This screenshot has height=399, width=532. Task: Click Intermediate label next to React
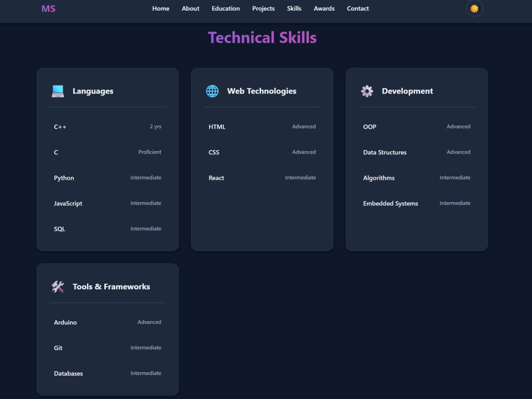pyautogui.click(x=300, y=178)
